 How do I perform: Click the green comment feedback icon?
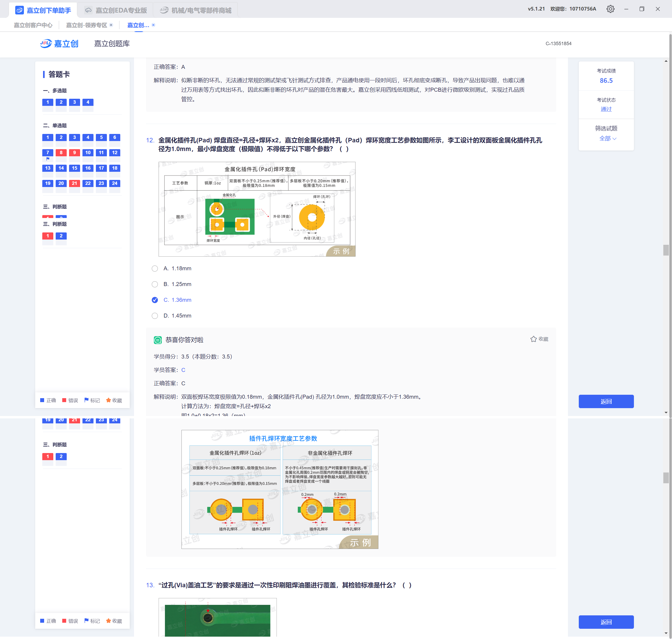tap(158, 340)
